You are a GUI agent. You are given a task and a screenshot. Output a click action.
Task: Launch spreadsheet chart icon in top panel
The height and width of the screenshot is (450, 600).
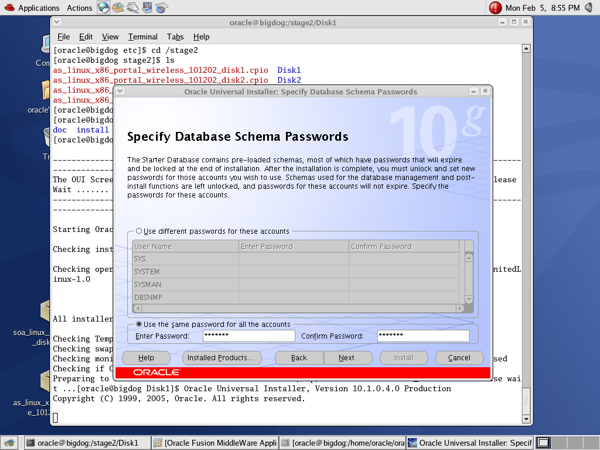(x=161, y=7)
